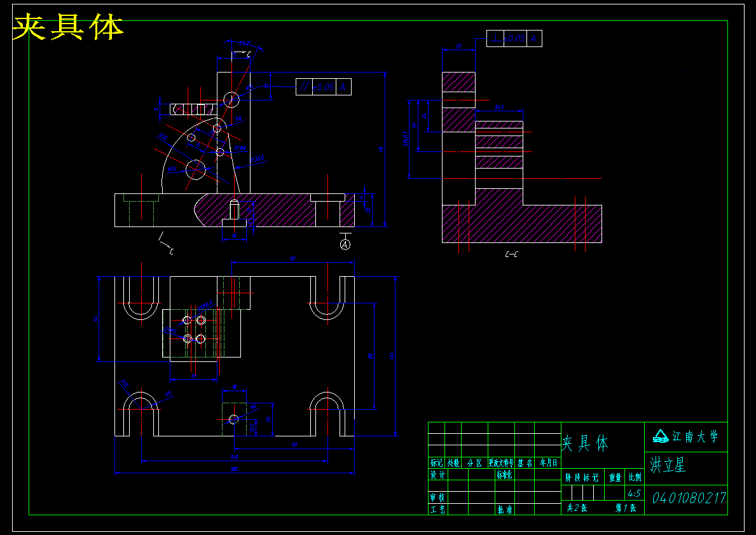Select the 比例 header cell

pos(635,477)
